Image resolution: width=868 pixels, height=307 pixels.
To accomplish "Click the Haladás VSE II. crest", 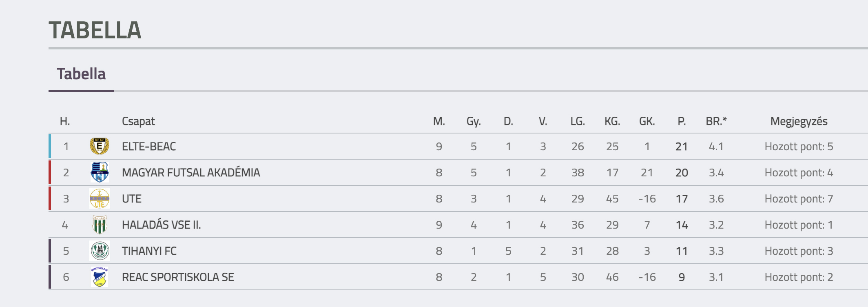I will pyautogui.click(x=100, y=225).
